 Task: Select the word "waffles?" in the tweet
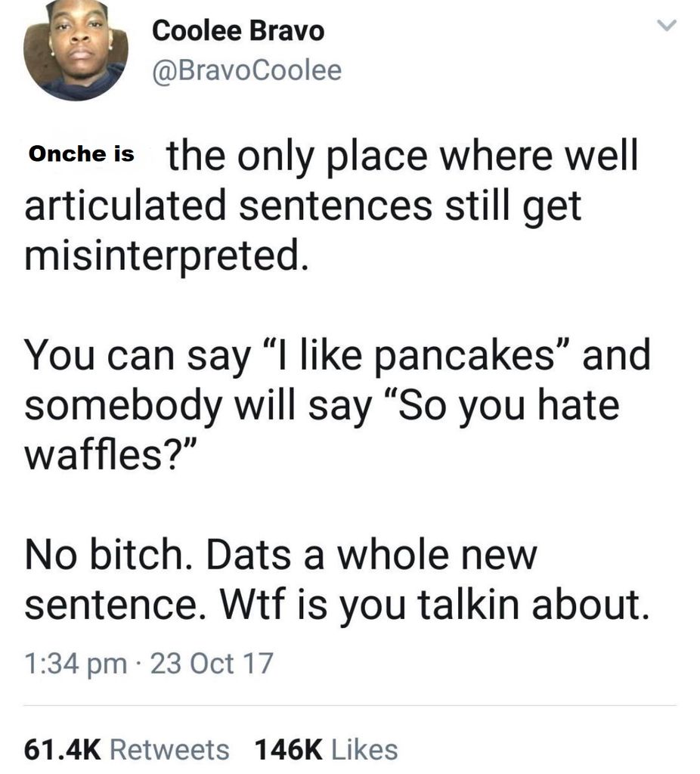pos(111,455)
